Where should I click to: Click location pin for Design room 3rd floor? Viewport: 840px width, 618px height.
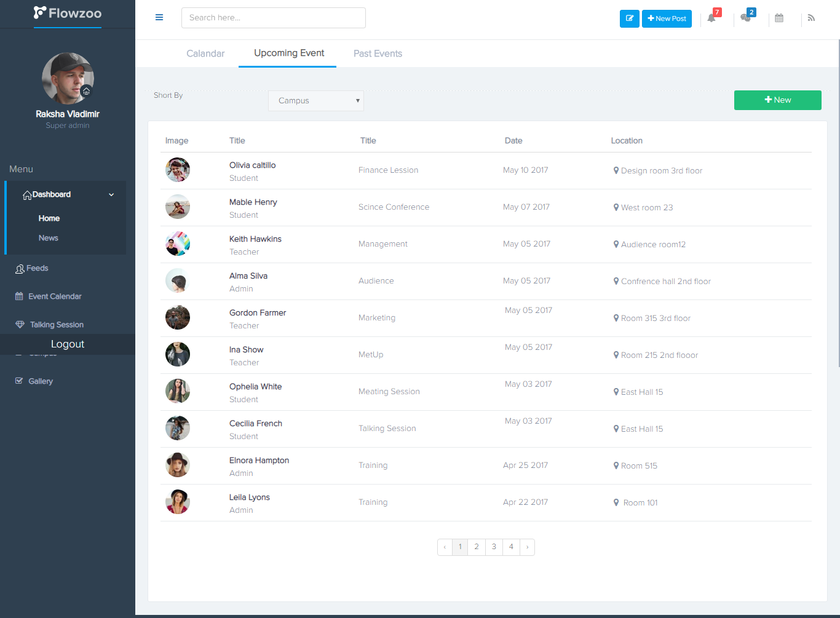click(616, 170)
